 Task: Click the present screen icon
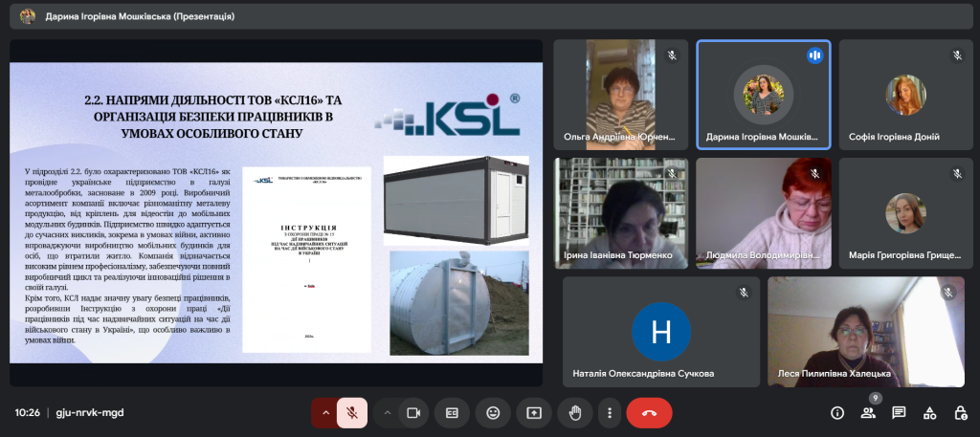[534, 413]
